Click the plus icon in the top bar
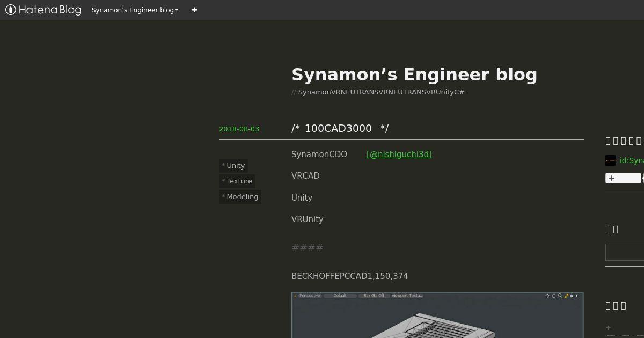This screenshot has height=338, width=644. (x=194, y=10)
